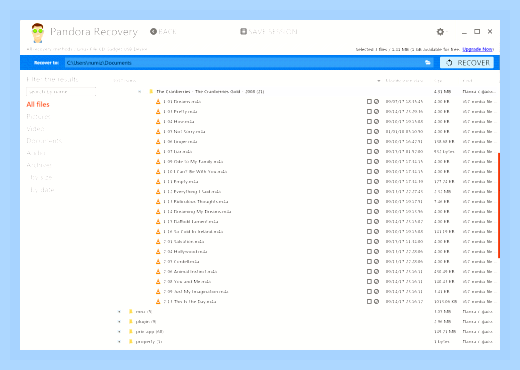Collapse The Cranberries Gold folder
Viewport: 520px width, 370px height.
click(140, 92)
